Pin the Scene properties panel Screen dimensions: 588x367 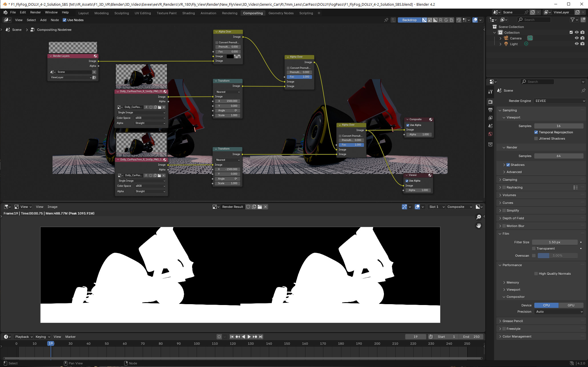583,91
